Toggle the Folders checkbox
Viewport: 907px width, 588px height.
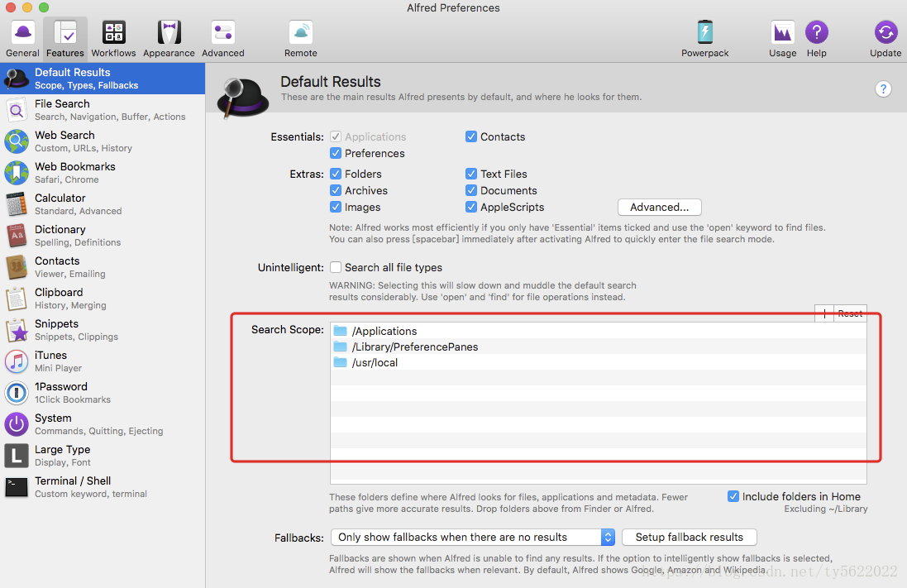tap(336, 174)
